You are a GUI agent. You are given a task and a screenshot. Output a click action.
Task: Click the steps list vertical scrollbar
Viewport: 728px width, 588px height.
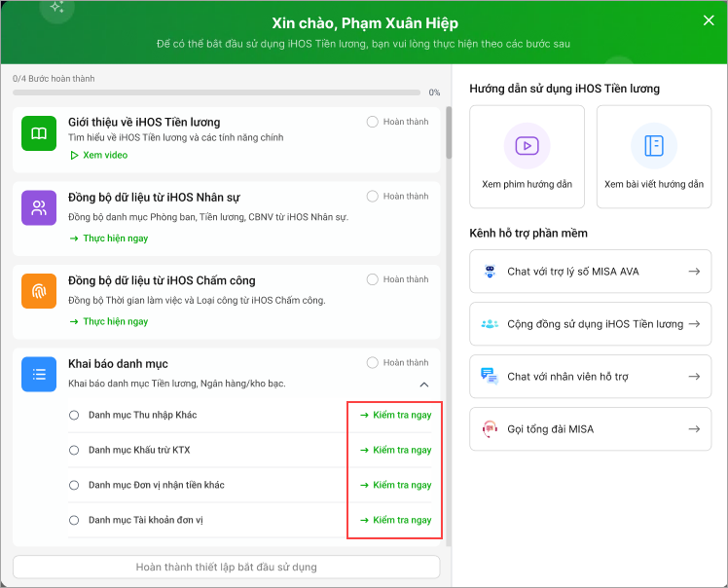[x=449, y=132]
